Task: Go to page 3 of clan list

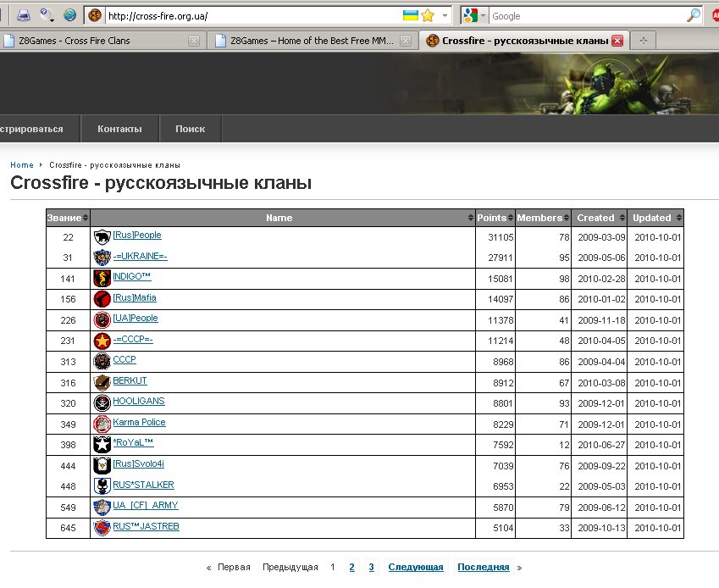Action: pos(372,568)
